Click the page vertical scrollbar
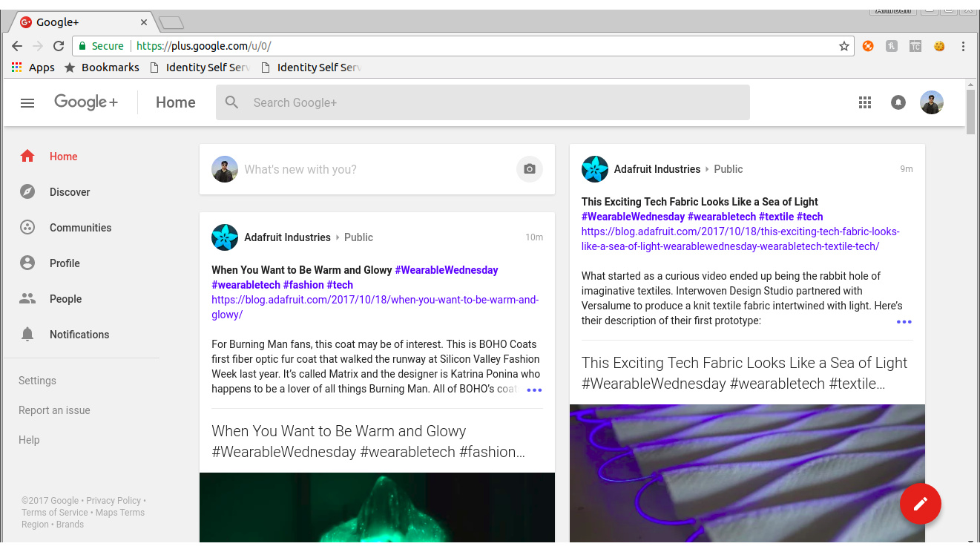The width and height of the screenshot is (980, 552). 970,111
